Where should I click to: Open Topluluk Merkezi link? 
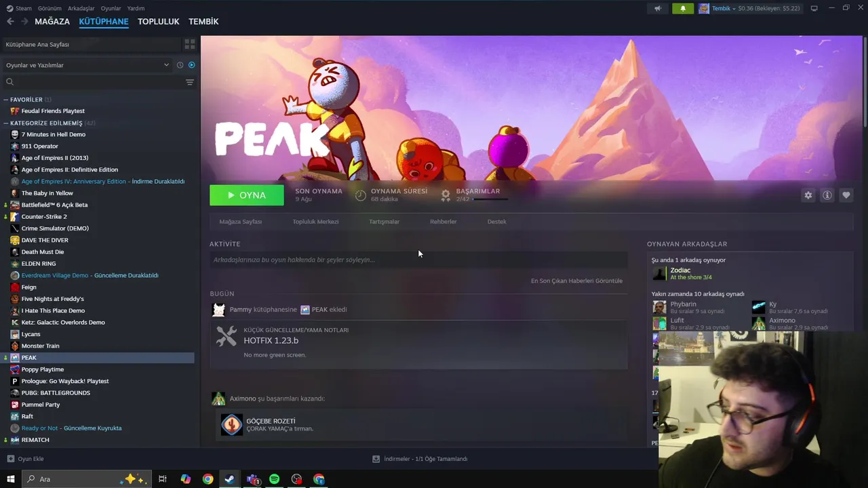(315, 222)
